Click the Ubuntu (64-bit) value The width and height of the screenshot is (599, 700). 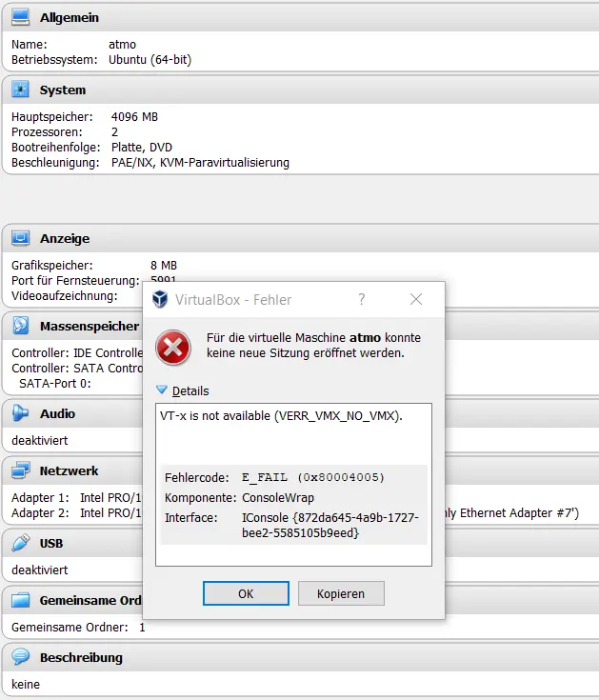point(150,60)
